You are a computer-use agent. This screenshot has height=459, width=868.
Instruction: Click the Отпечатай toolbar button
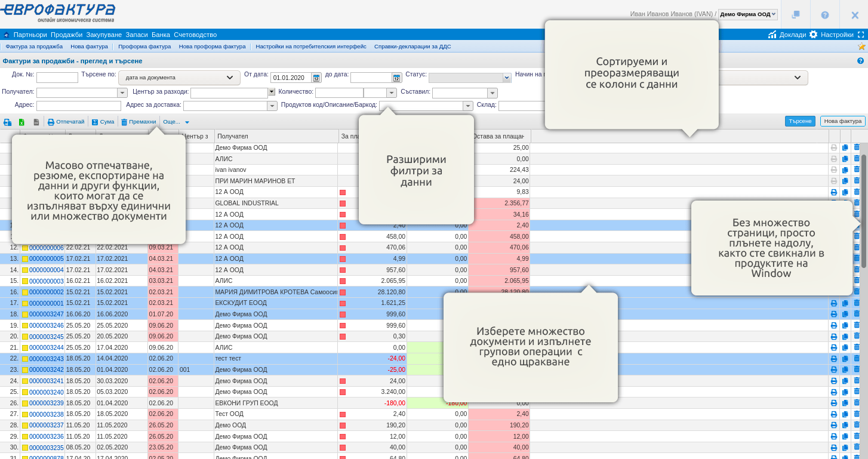(66, 122)
